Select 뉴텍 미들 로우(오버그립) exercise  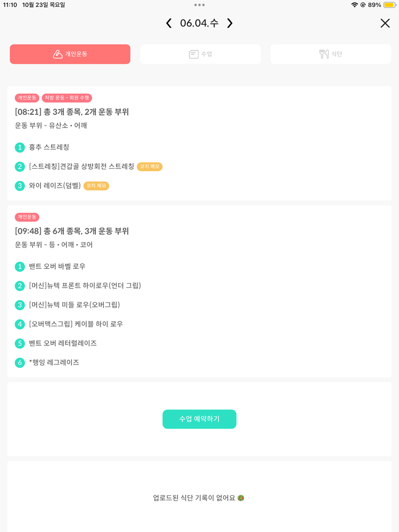(74, 305)
